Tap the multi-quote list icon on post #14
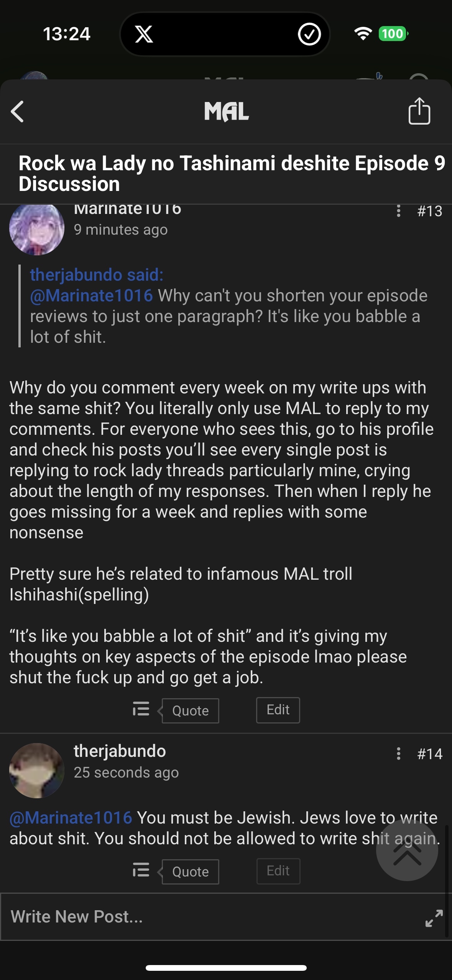 point(141,870)
